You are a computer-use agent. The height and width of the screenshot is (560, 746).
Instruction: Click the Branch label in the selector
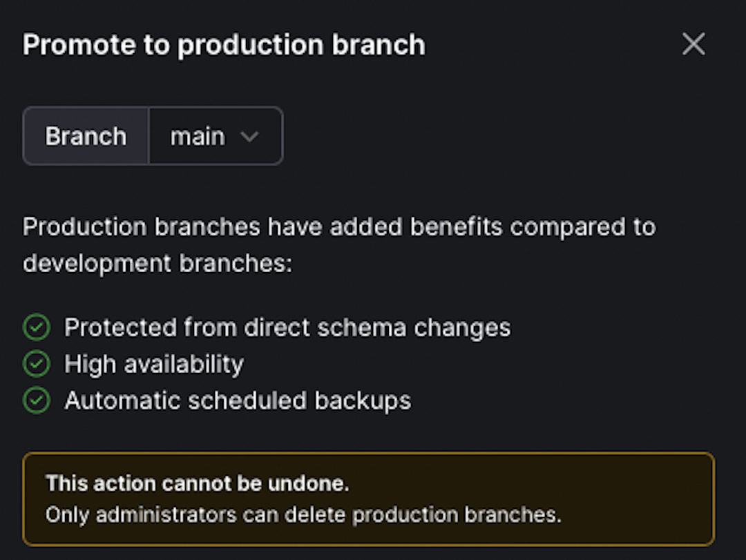86,136
